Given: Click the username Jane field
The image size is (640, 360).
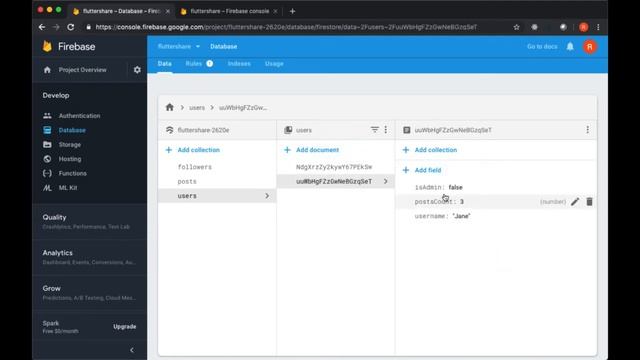Looking at the screenshot, I should click(x=496, y=216).
